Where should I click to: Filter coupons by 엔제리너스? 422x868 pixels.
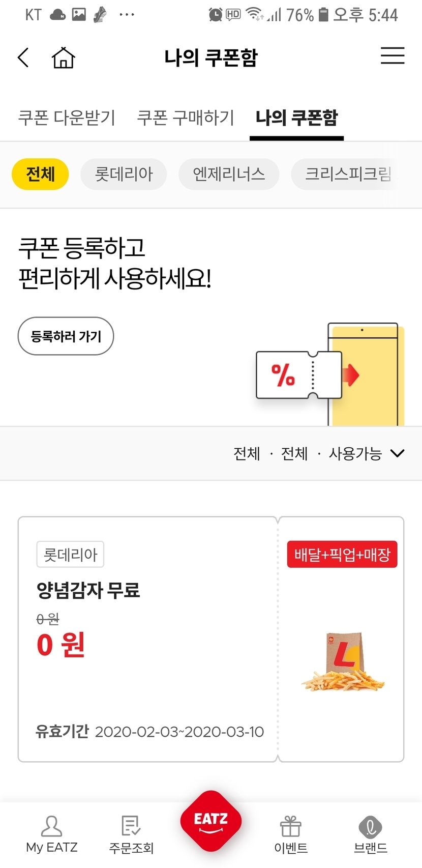(229, 175)
